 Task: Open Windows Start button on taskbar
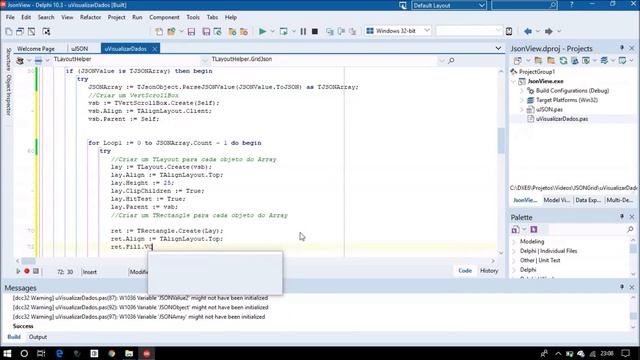[7, 353]
